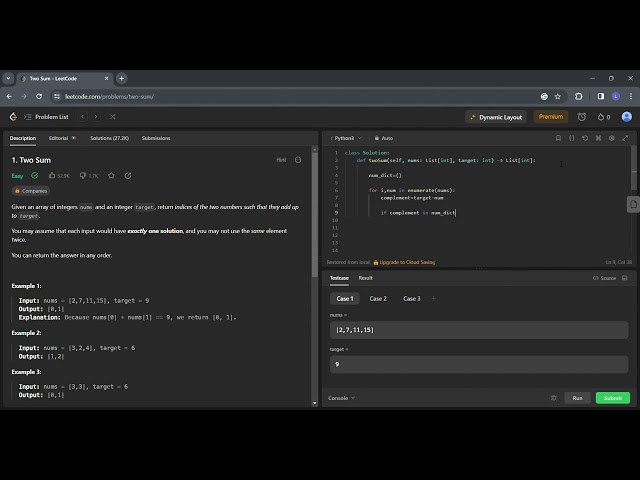Viewport: 640px width, 480px height.
Task: Click the solved checkmark next to Easy
Action: tap(35, 176)
